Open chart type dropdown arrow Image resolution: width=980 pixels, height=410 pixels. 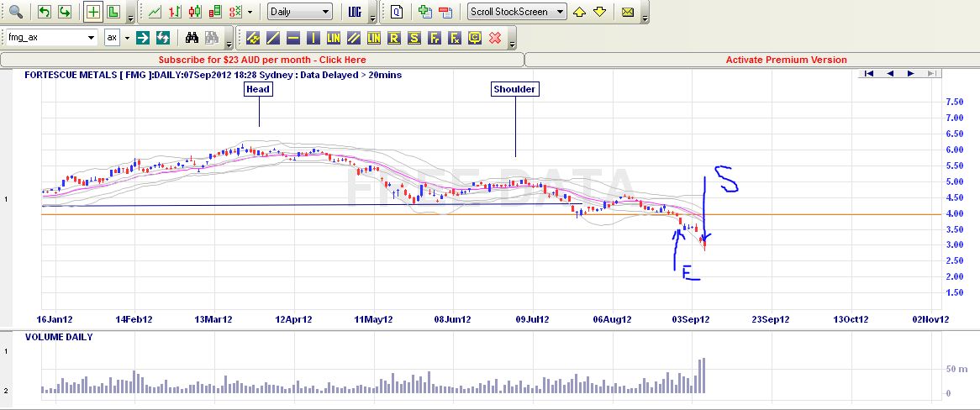[250, 12]
